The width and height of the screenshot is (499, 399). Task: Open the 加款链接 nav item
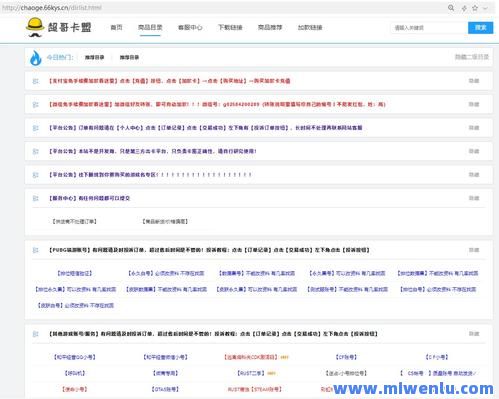310,27
